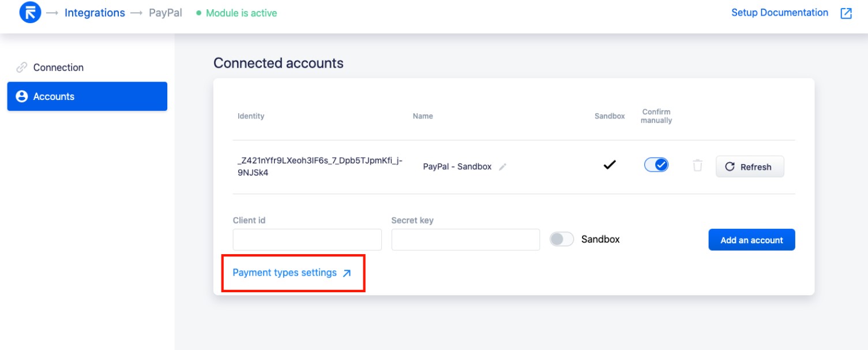Click the account identity key text

click(320, 167)
